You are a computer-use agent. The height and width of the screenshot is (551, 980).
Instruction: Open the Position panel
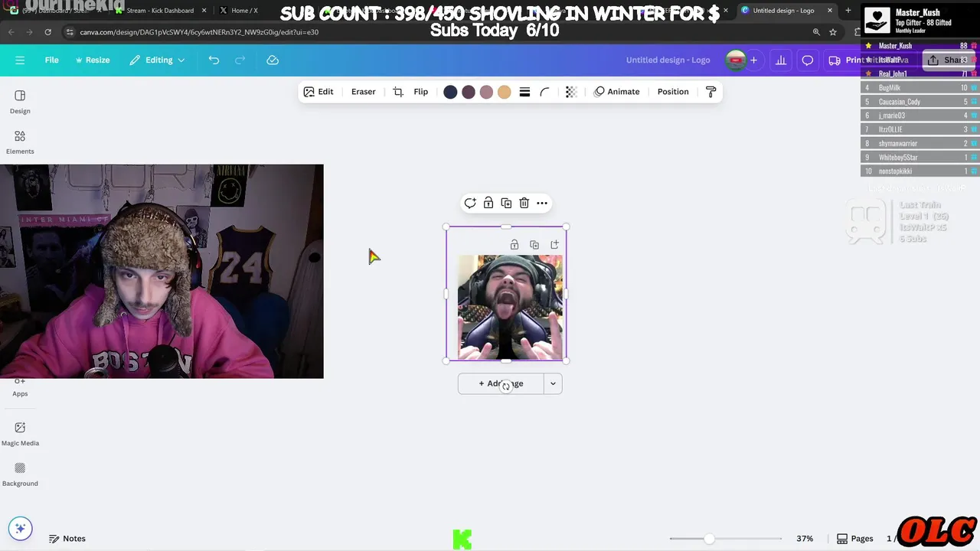click(673, 92)
